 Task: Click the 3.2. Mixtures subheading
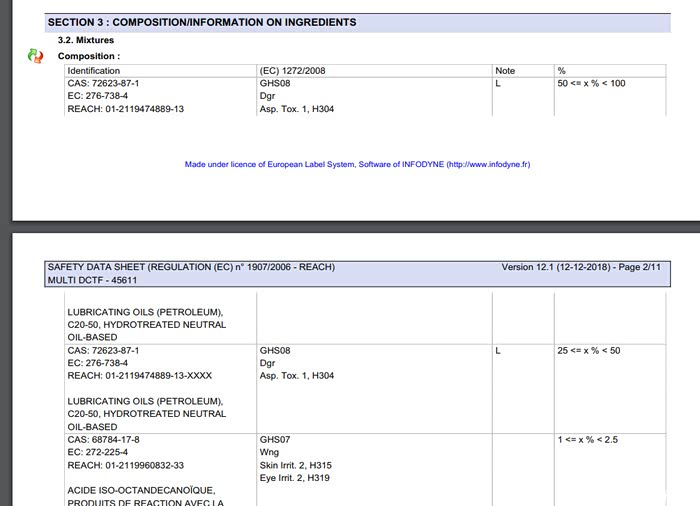(86, 40)
